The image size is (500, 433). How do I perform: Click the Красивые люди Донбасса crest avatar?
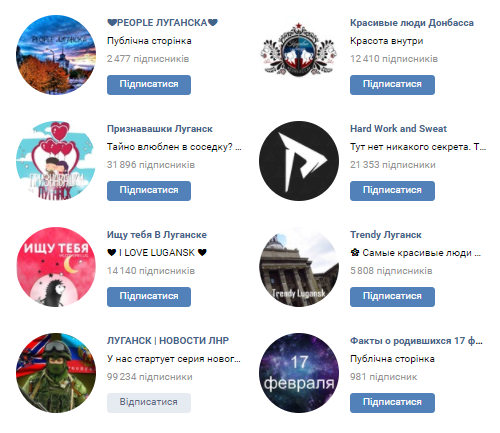[x=299, y=50]
